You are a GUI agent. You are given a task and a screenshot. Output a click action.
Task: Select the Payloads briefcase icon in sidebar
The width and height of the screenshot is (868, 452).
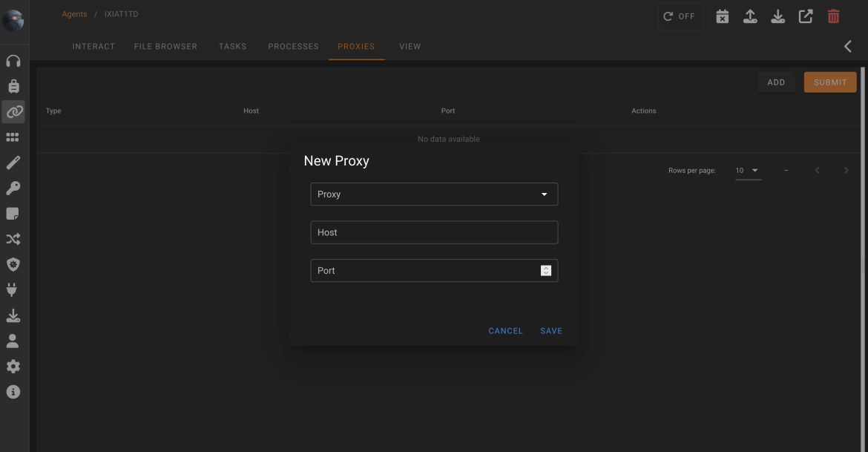pos(13,85)
